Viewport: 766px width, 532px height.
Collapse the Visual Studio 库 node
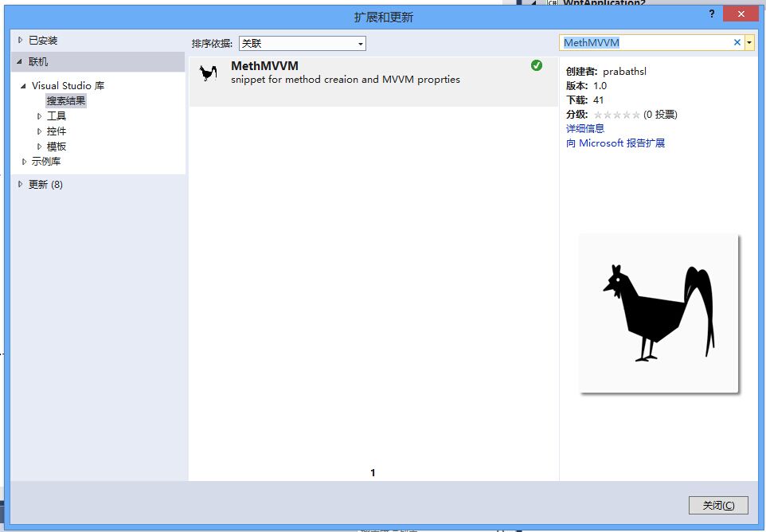23,86
